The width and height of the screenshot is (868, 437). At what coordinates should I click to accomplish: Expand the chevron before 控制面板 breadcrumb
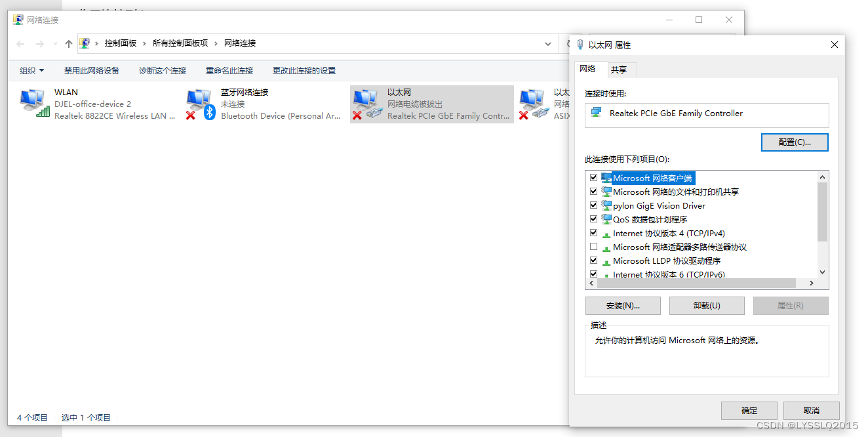(x=97, y=43)
